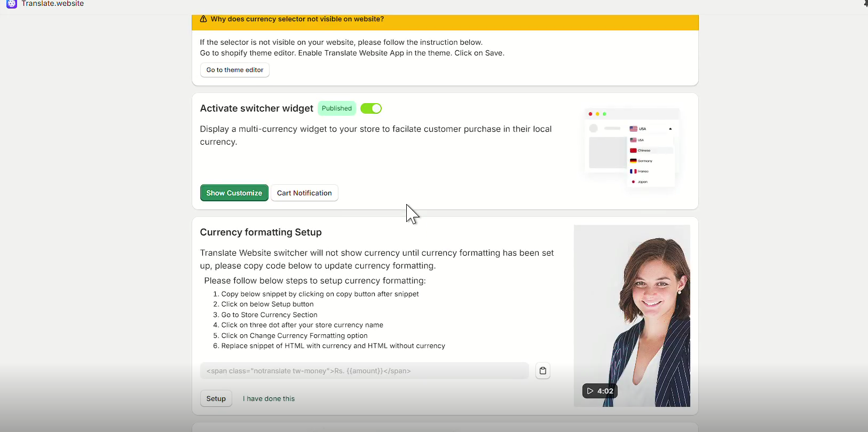The height and width of the screenshot is (432, 868).
Task: Click the 'Currency formatting Setup' heading
Action: 261,232
